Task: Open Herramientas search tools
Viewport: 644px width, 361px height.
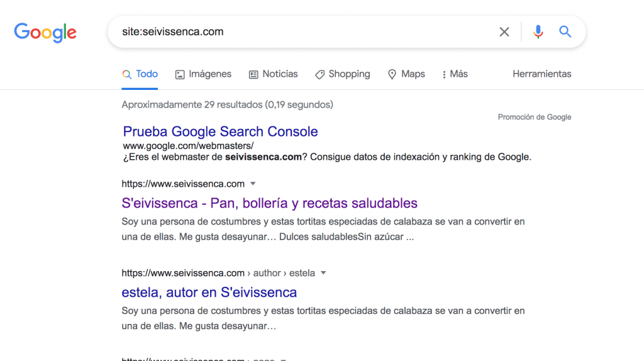Action: [541, 74]
